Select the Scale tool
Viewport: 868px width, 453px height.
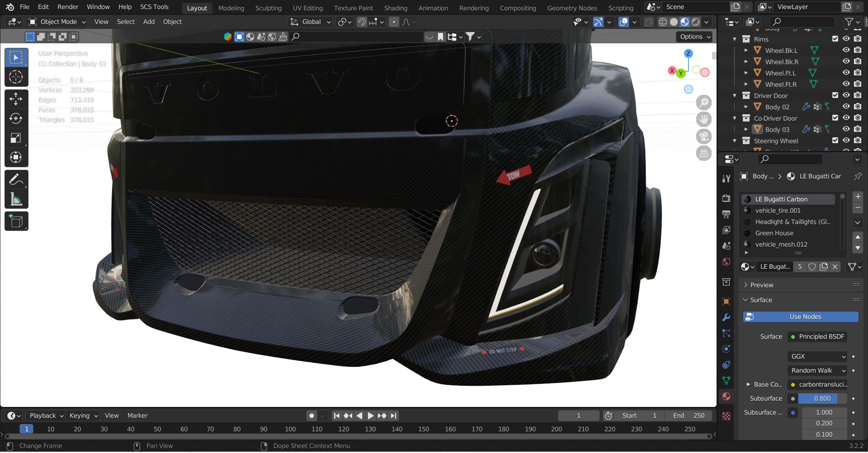coord(16,138)
